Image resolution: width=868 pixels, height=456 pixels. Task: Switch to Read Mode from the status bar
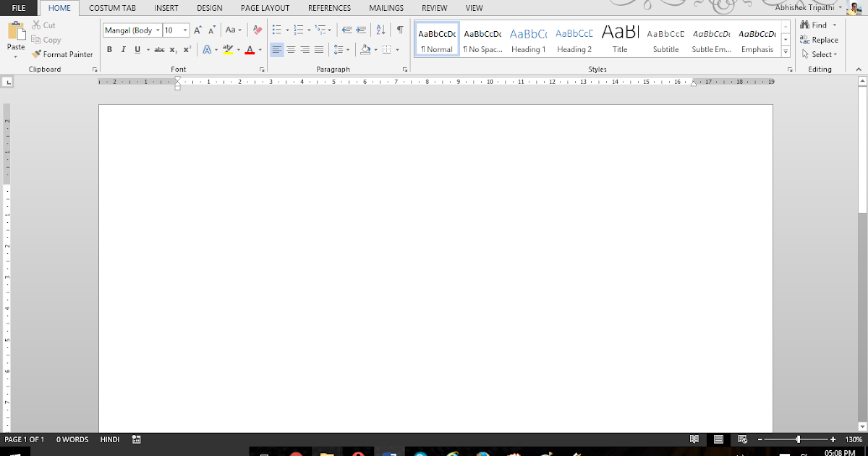pyautogui.click(x=694, y=439)
